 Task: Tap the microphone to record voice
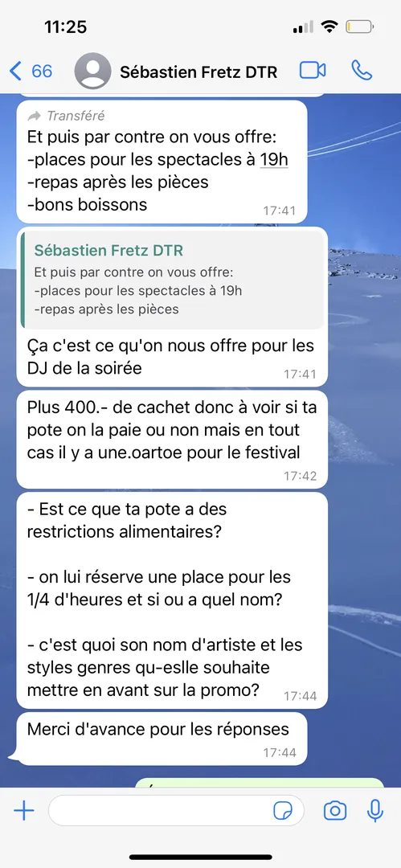375,811
